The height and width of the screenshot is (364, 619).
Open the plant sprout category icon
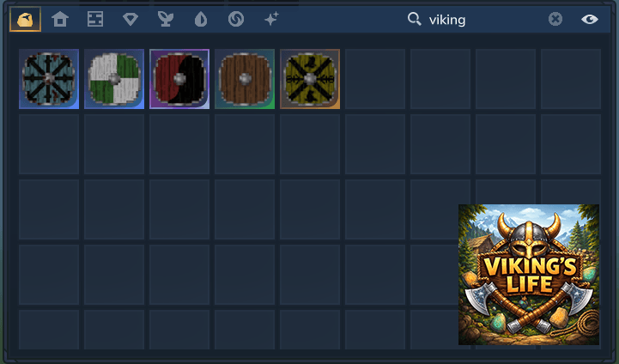166,19
